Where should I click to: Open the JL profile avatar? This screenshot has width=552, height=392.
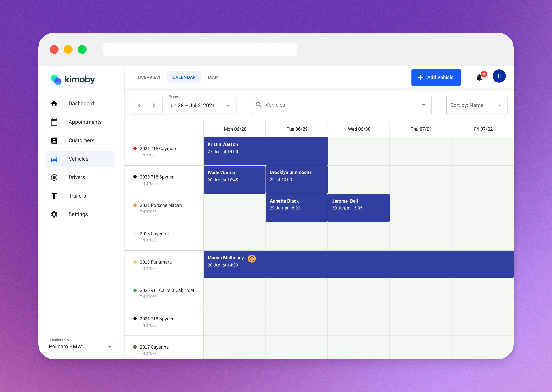click(x=499, y=76)
